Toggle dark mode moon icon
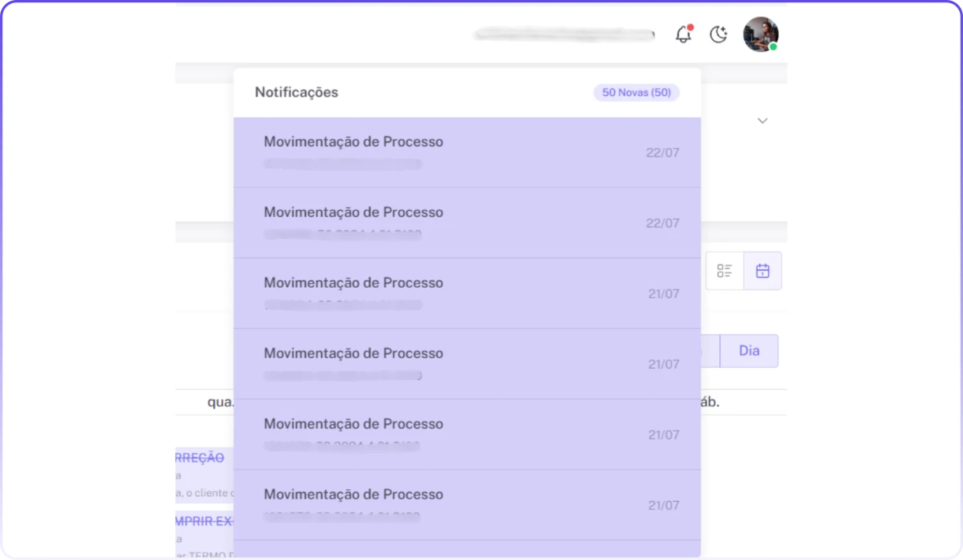963x560 pixels. (x=718, y=35)
